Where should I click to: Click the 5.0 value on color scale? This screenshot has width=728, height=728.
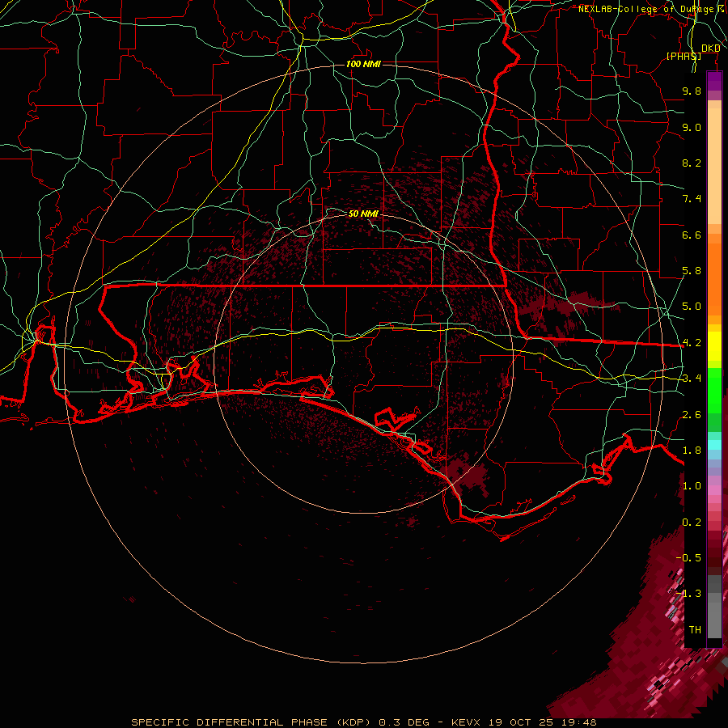pyautogui.click(x=692, y=307)
